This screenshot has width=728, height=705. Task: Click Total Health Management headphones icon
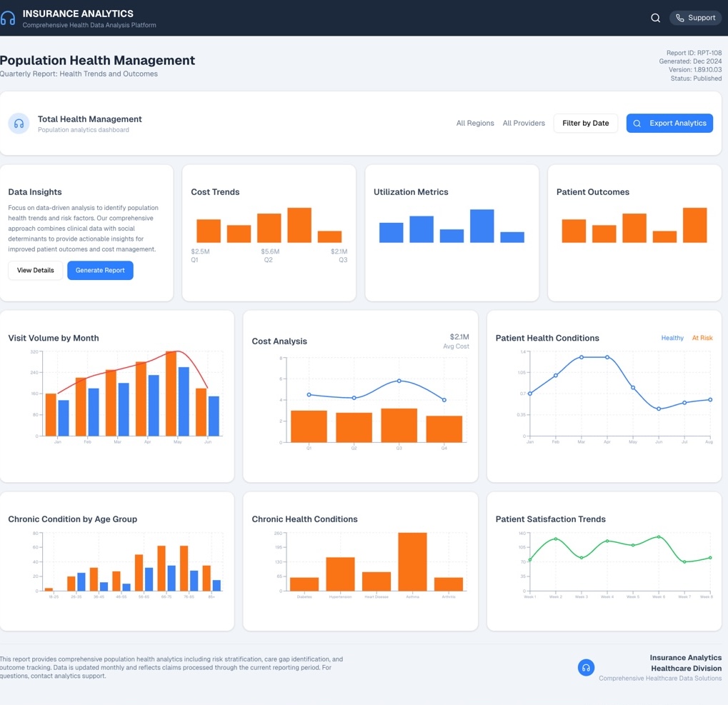coord(19,124)
